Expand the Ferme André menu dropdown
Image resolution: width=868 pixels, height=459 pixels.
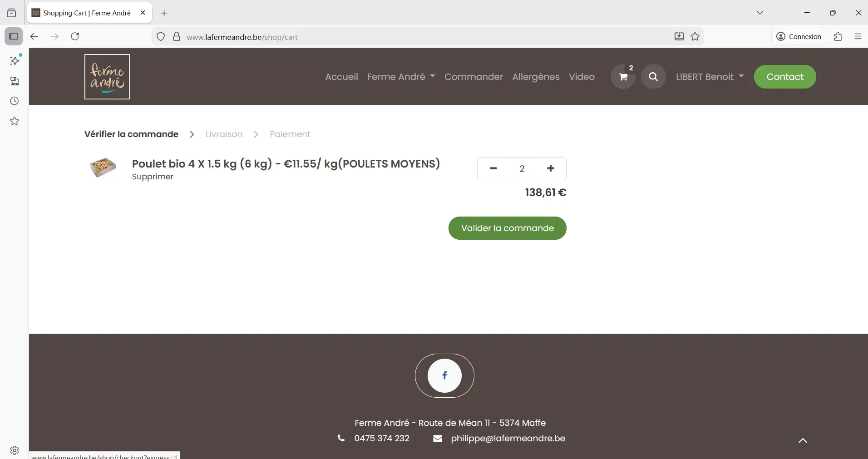tap(401, 77)
